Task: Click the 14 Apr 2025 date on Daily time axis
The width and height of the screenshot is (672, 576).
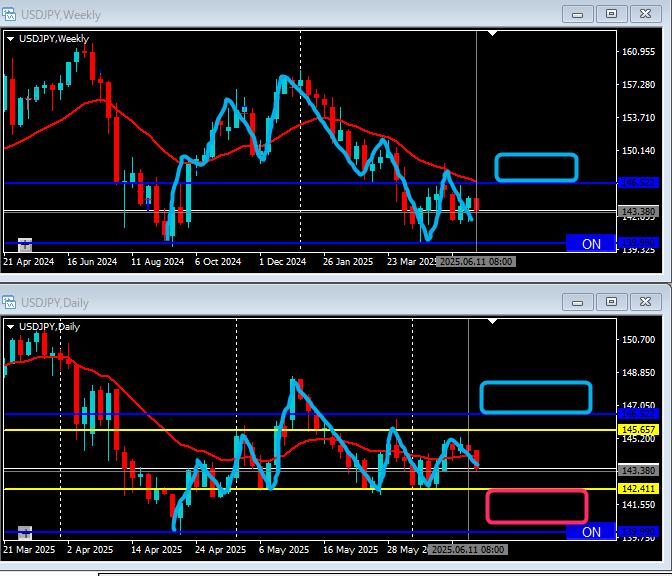Action: (156, 549)
